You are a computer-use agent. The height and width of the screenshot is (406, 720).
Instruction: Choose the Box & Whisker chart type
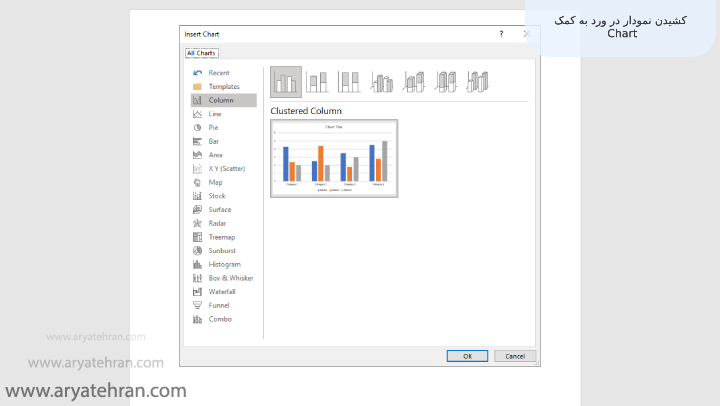coord(230,278)
